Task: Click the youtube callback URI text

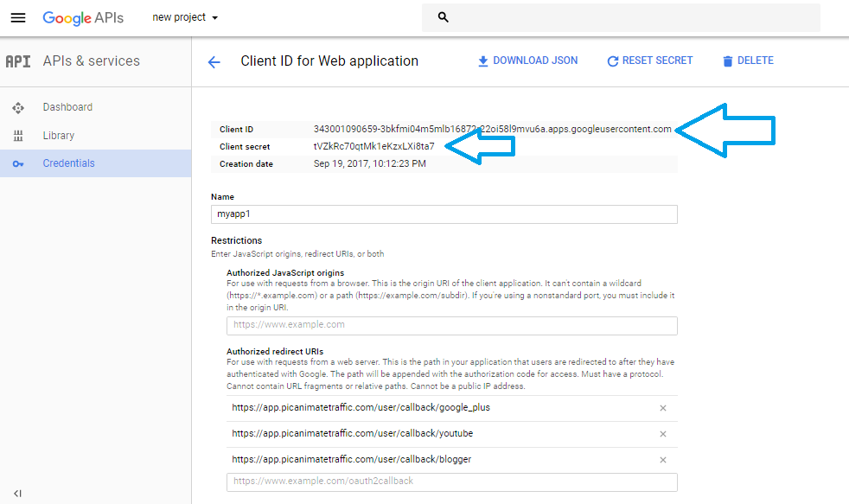Action: coord(352,434)
